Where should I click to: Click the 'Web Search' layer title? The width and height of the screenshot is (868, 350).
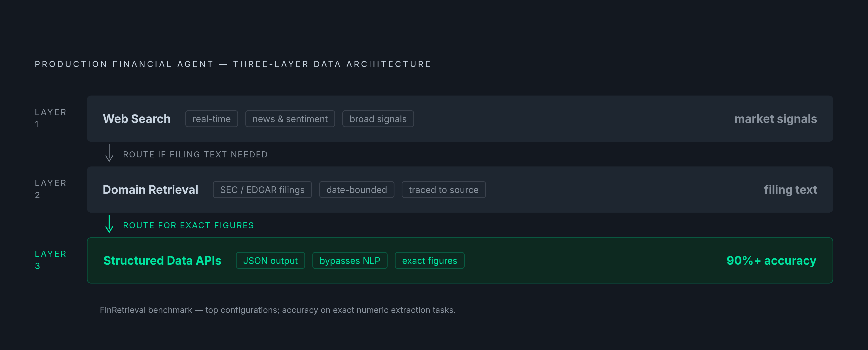tap(136, 119)
